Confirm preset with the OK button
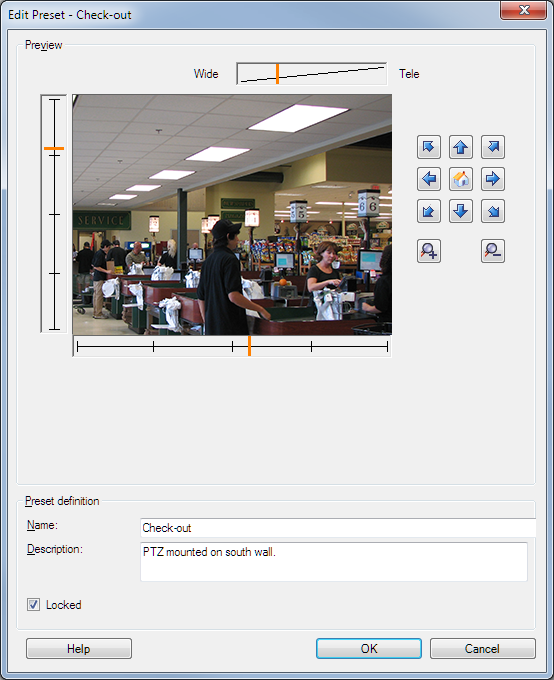Image resolution: width=554 pixels, height=680 pixels. point(369,648)
